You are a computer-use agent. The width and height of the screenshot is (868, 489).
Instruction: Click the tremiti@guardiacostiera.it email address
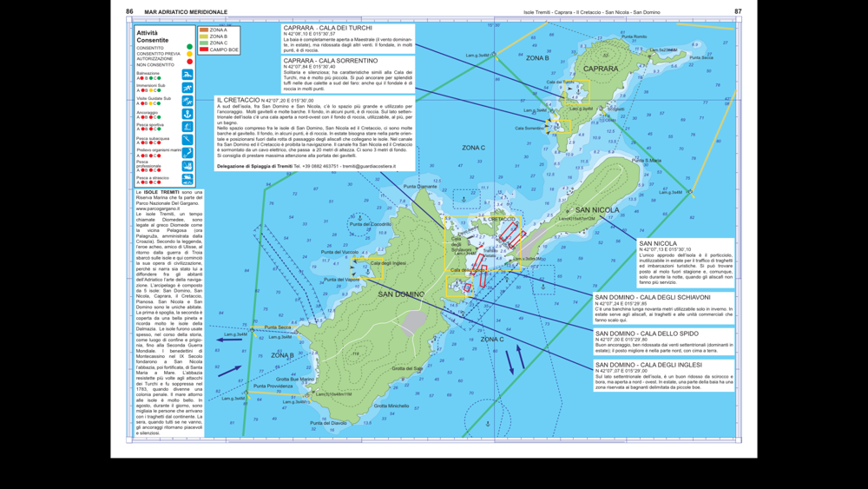point(369,166)
